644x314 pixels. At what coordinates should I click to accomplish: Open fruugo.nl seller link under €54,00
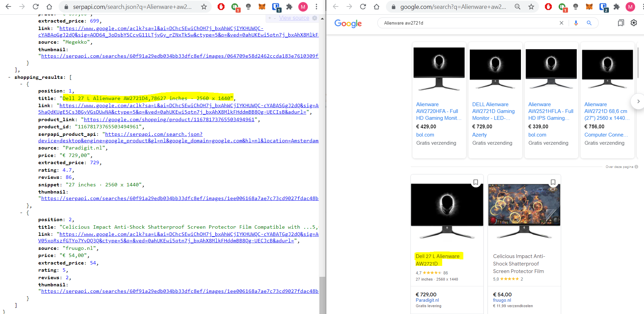(x=502, y=300)
